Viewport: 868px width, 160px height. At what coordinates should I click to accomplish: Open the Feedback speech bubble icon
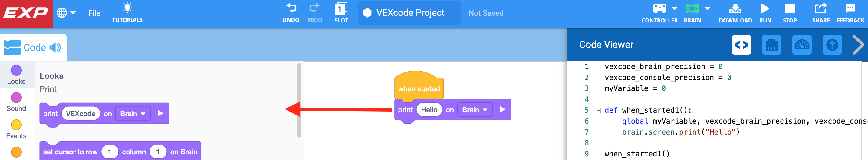850,9
